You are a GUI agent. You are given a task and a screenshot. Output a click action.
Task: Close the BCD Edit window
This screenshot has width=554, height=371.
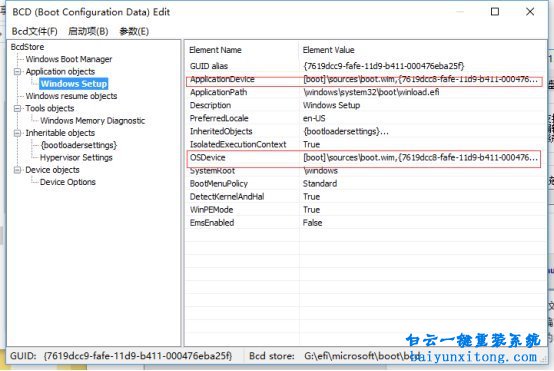530,12
